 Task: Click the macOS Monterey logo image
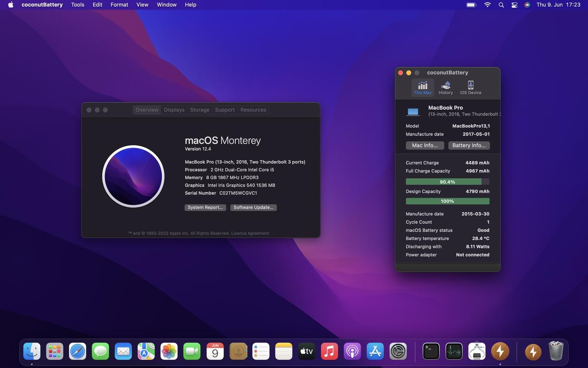[x=133, y=176]
